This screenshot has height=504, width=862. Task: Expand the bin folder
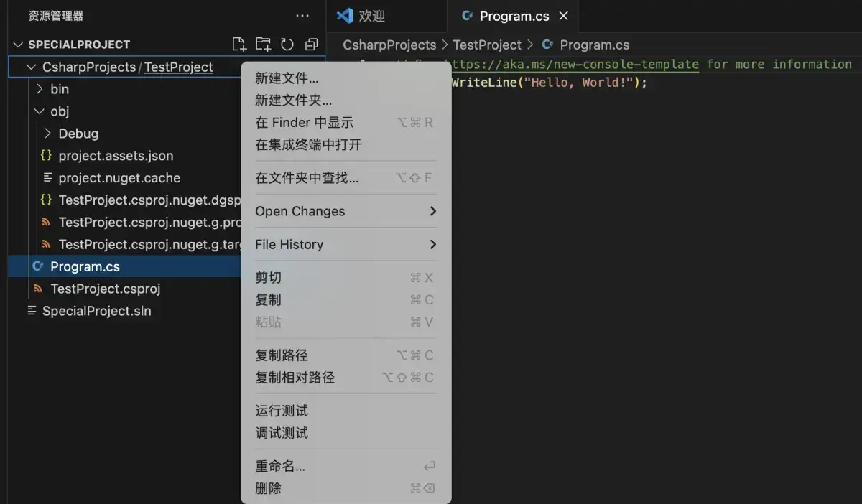[x=40, y=89]
